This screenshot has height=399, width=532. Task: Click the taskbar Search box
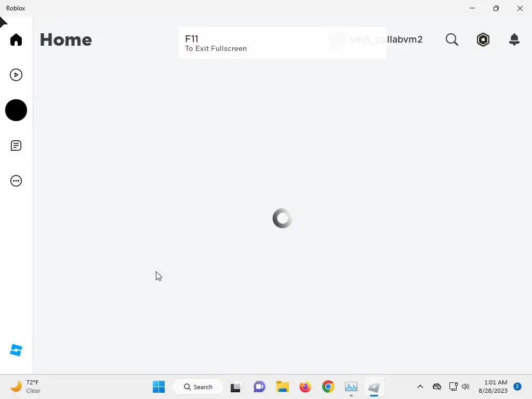pyautogui.click(x=198, y=387)
